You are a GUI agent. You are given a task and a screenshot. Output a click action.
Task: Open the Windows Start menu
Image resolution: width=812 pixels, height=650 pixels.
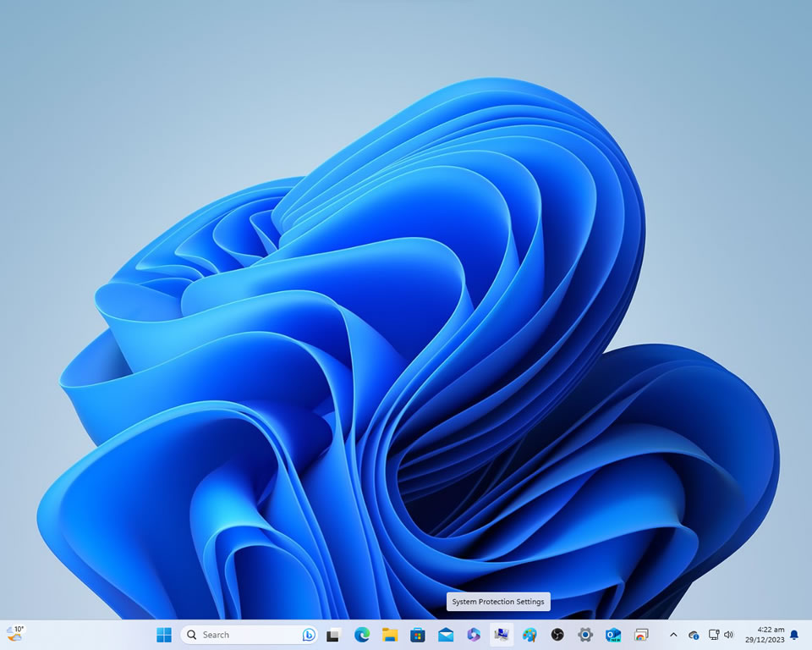coord(164,635)
